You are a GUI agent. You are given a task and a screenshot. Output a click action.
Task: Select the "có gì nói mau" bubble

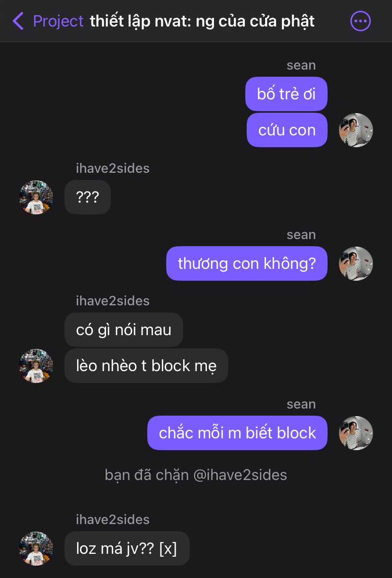(124, 329)
